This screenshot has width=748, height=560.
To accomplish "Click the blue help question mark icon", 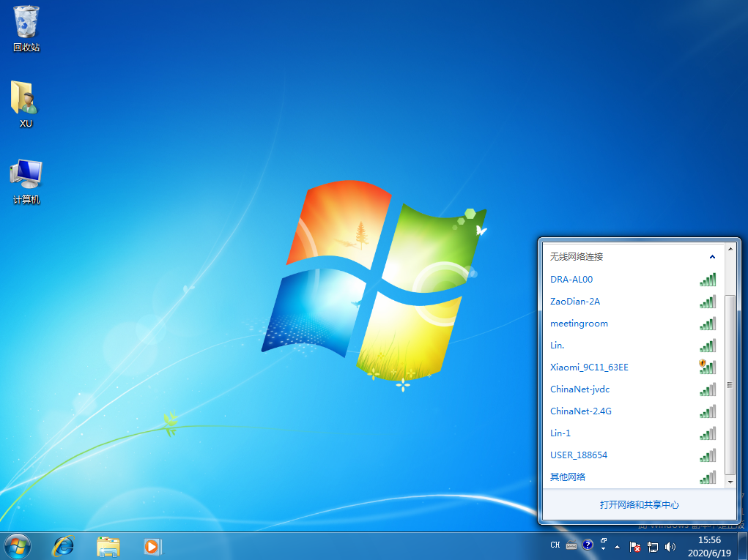I will (x=588, y=545).
